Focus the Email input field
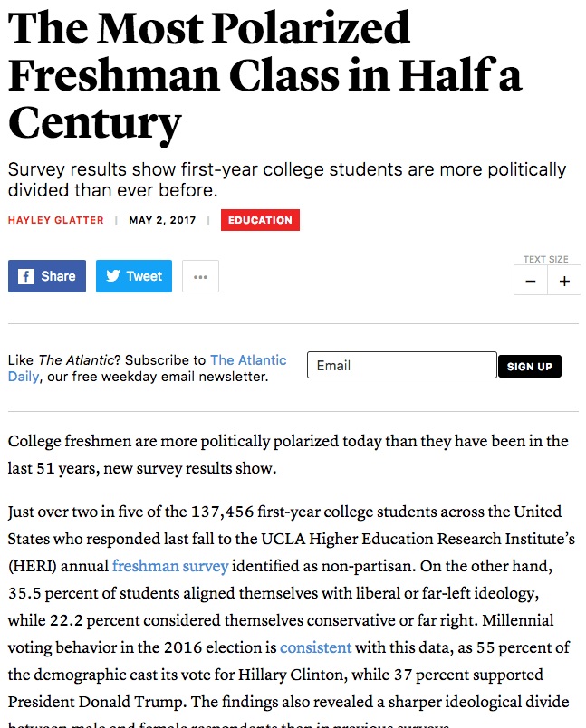The image size is (586, 728). (402, 365)
